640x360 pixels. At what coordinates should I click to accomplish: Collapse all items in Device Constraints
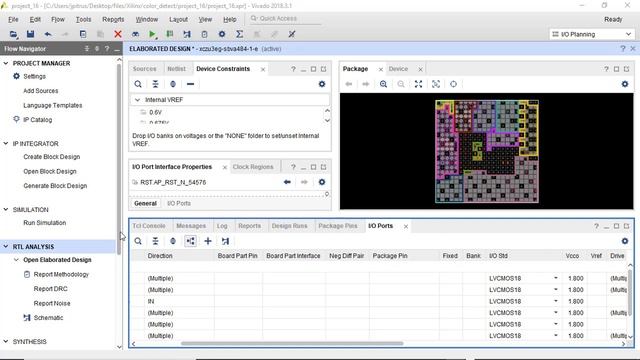(x=156, y=84)
